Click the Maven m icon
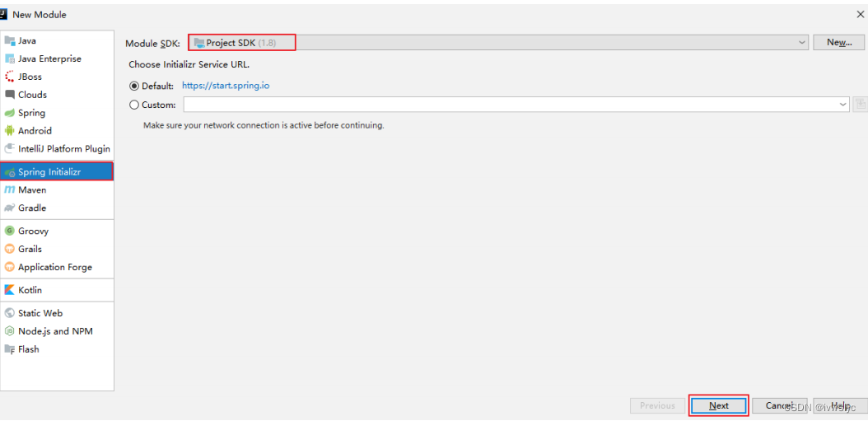Image resolution: width=868 pixels, height=421 pixels. point(9,190)
